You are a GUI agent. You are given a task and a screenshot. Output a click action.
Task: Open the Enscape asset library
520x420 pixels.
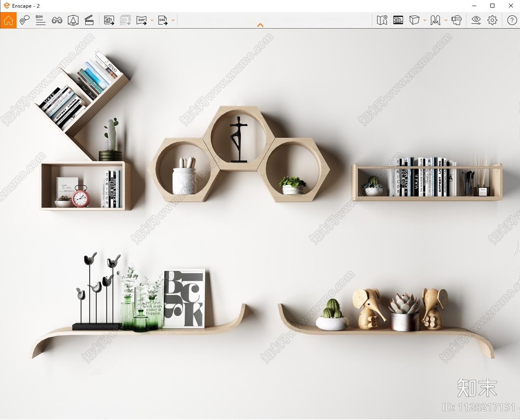pos(73,20)
